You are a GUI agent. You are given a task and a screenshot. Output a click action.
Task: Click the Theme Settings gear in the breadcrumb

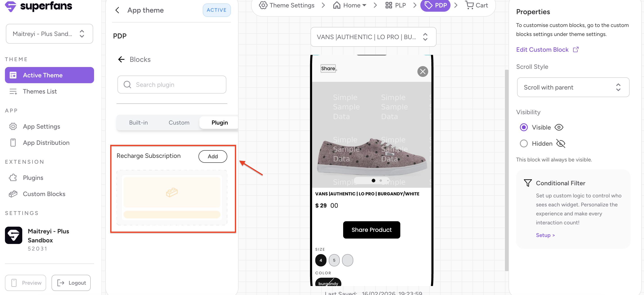[263, 5]
